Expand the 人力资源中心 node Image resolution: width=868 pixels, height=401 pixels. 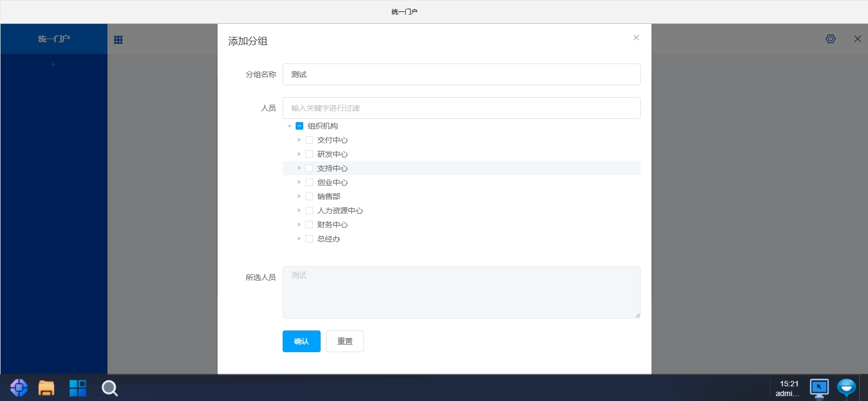click(x=299, y=211)
